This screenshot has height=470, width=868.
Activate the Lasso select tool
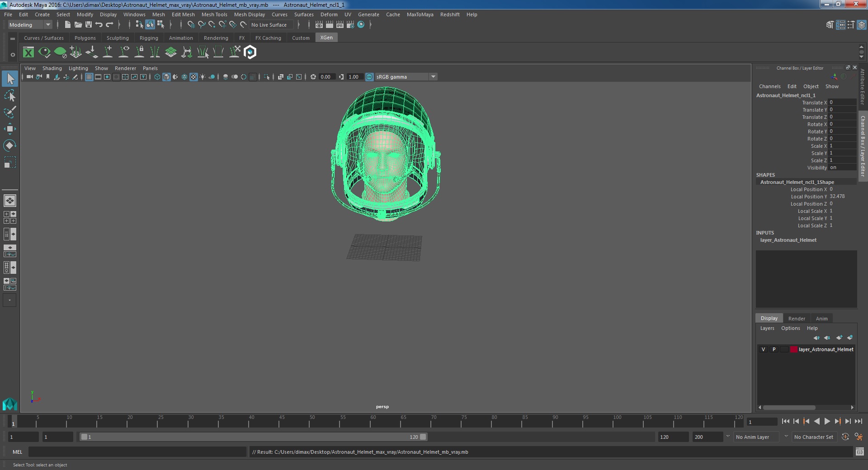point(9,95)
